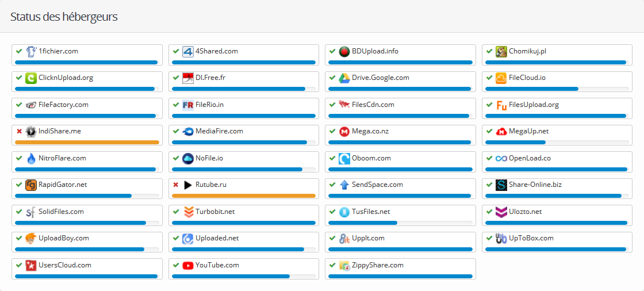Click the Uploaded.net blue icon
Screen dimensions: 644x291
[x=188, y=239]
